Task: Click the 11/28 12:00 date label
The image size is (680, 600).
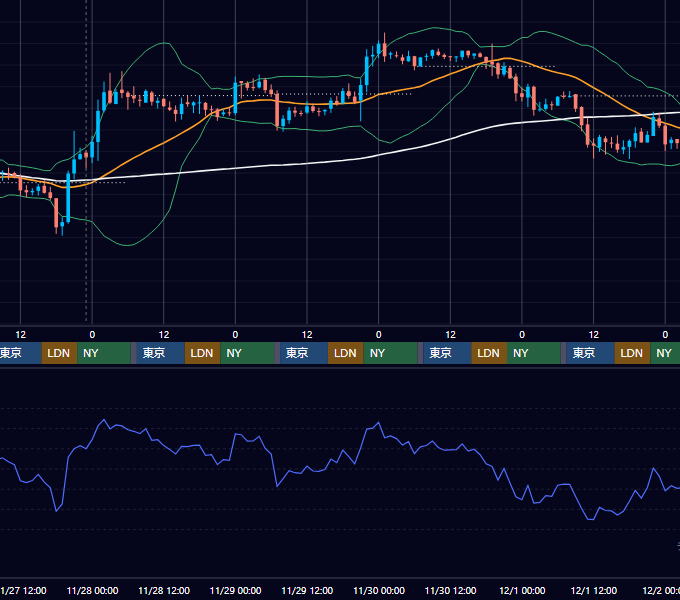Action: pos(164,590)
